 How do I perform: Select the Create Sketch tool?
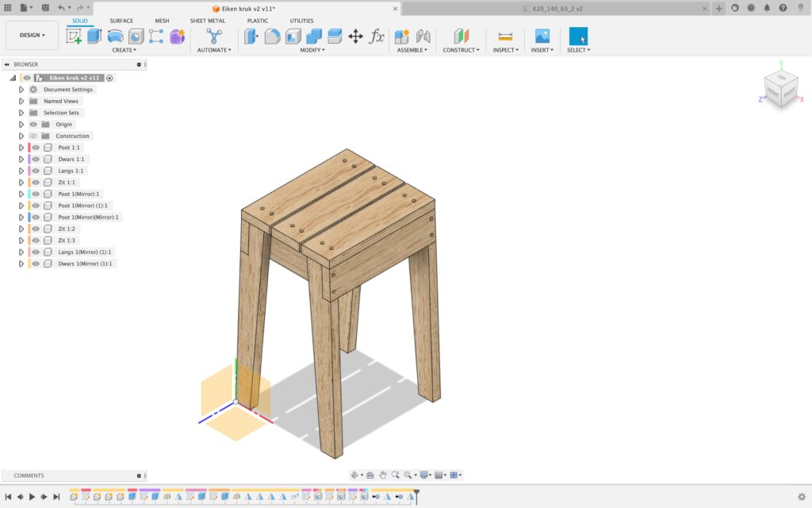(74, 37)
